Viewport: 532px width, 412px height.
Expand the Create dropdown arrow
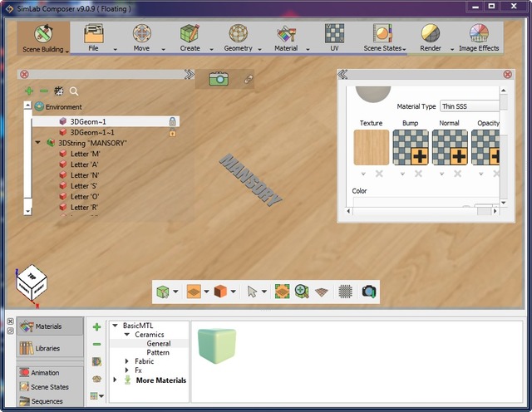211,50
